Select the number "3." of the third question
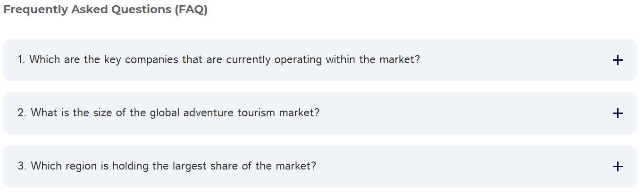Viewport: 644px width, 194px height. click(22, 167)
